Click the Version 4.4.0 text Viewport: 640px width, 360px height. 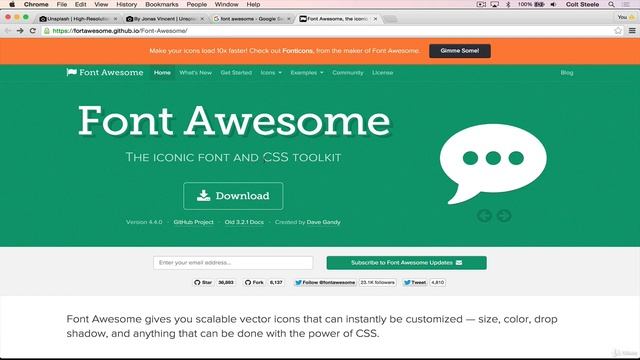pyautogui.click(x=144, y=222)
